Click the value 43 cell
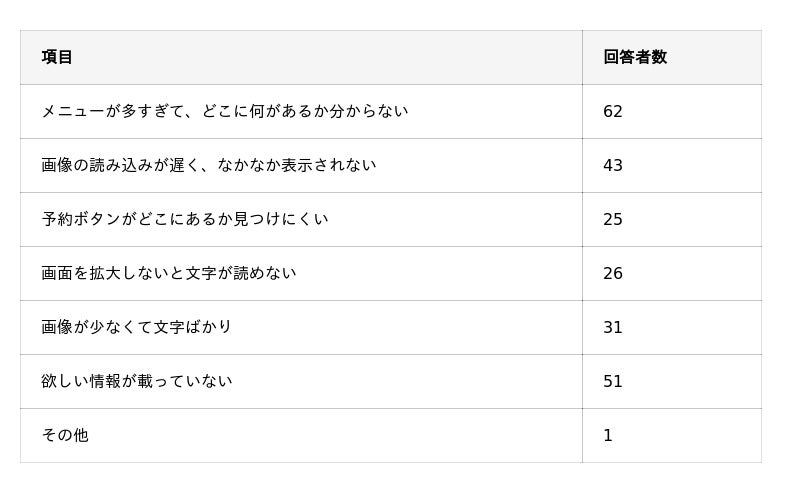Screen dimensions: 800x493 click(x=613, y=165)
